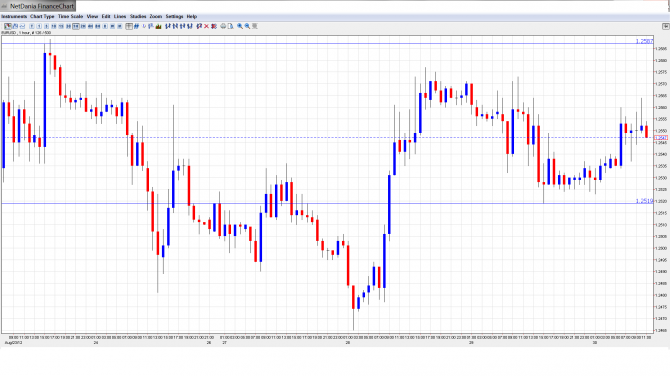Viewport: 670px width, 376px height.
Task: Open the Zoom menu
Action: tap(156, 16)
